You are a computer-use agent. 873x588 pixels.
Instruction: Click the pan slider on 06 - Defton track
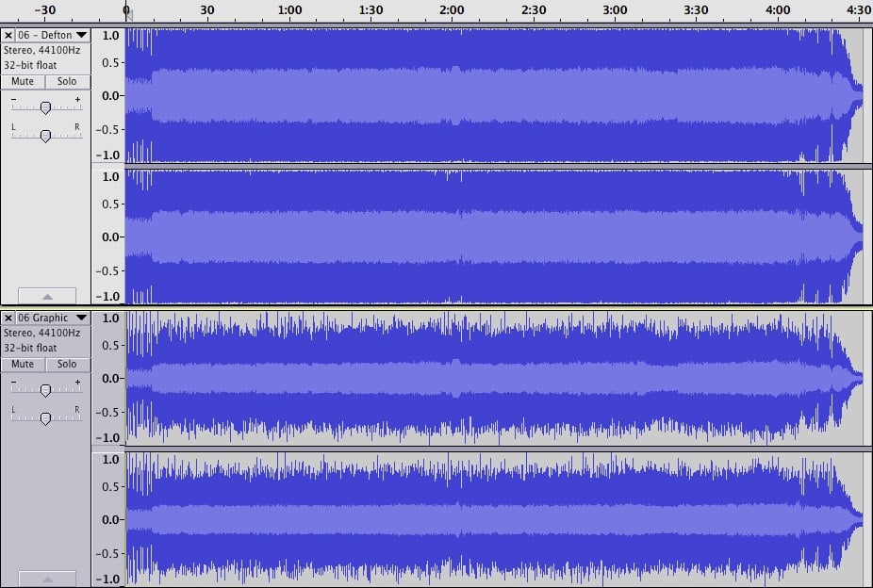(x=45, y=135)
